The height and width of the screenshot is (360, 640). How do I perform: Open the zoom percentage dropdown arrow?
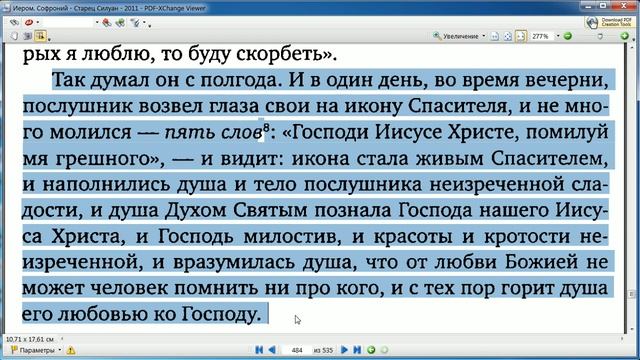[x=558, y=36]
